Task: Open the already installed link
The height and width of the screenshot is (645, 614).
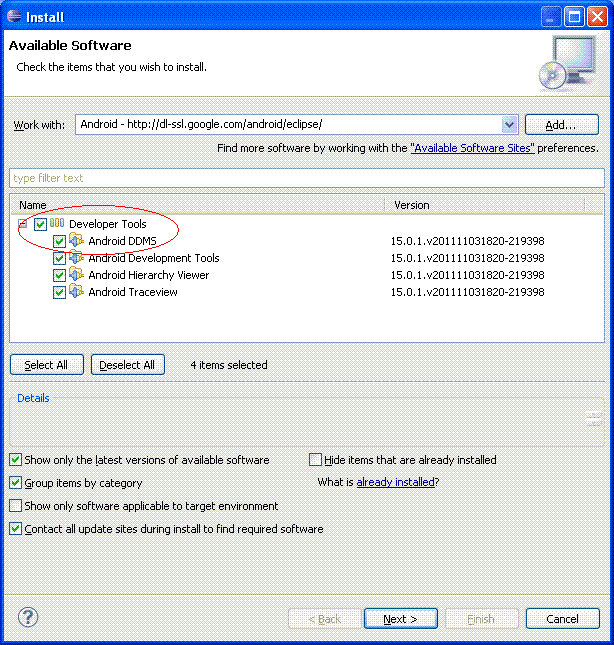Action: (396, 482)
